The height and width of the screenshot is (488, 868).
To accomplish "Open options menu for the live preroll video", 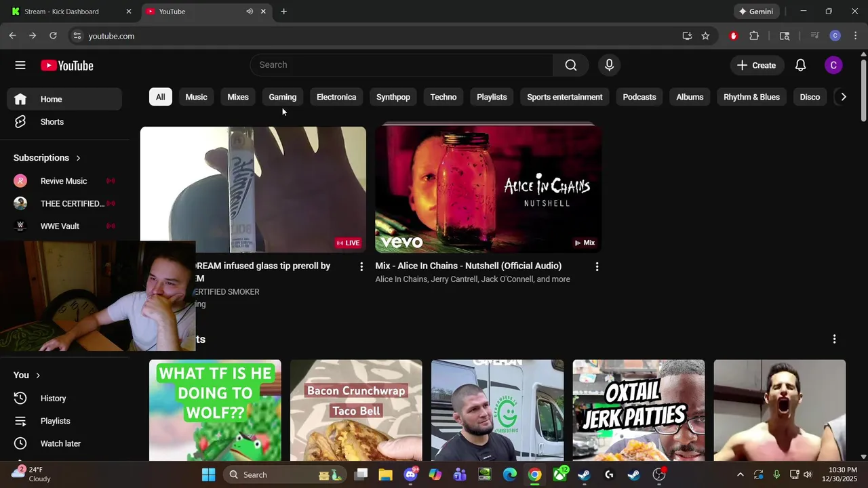I will [x=361, y=266].
